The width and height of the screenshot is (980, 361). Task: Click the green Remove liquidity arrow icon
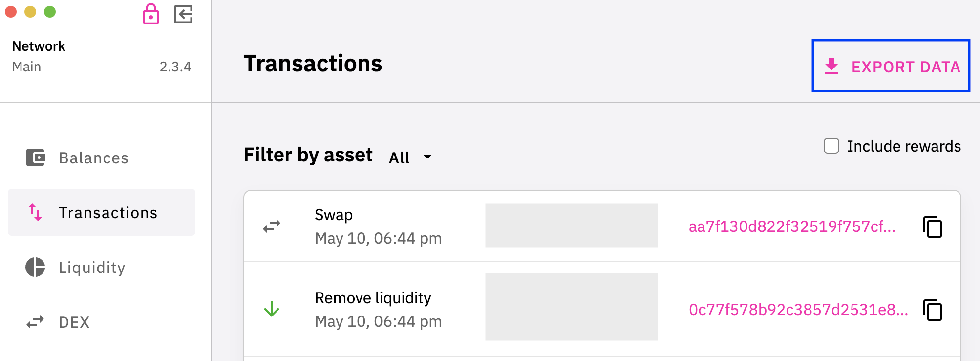[x=272, y=309]
